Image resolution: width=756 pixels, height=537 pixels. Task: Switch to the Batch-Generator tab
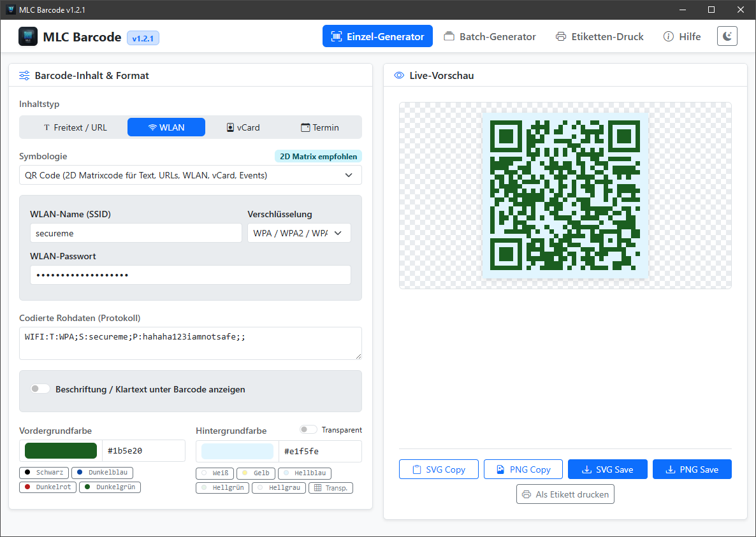pyautogui.click(x=490, y=36)
